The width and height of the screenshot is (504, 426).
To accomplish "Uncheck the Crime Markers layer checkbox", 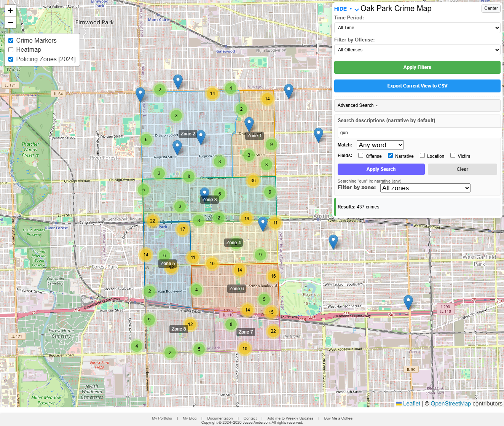I will pos(11,41).
